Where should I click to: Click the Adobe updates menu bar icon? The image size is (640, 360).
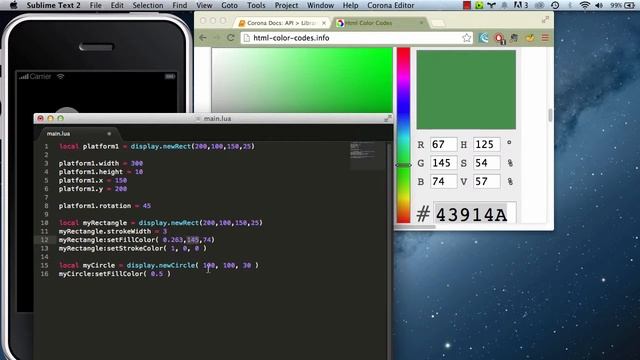click(x=520, y=5)
